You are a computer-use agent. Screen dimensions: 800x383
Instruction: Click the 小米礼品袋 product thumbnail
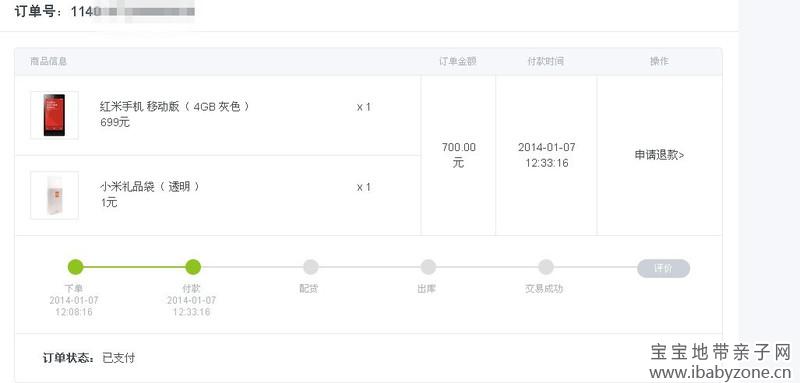tap(54, 195)
